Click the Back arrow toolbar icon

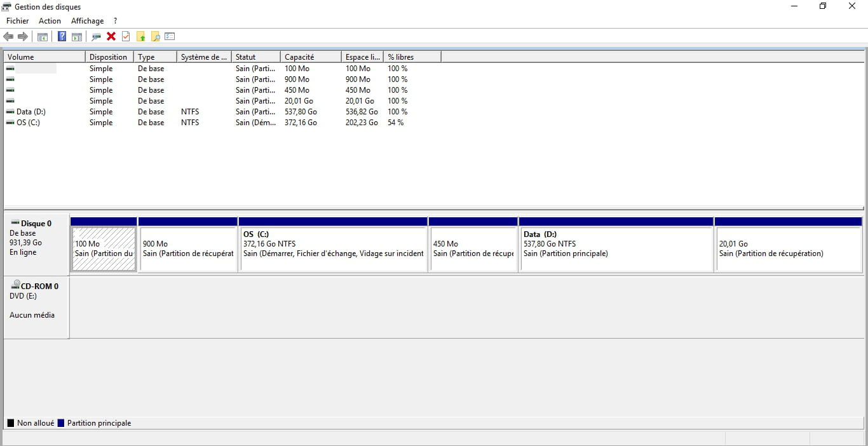(x=8, y=36)
